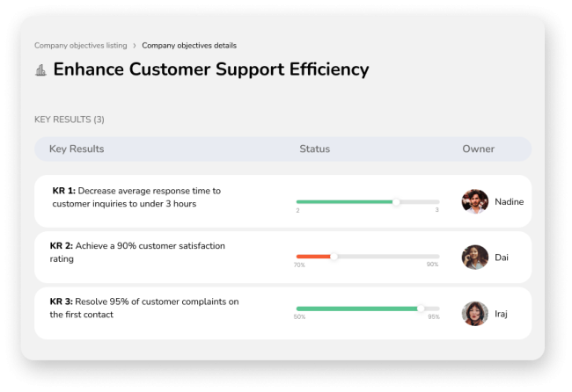Click the Owner column header
Screen dimensions: 572x392
[x=478, y=149]
